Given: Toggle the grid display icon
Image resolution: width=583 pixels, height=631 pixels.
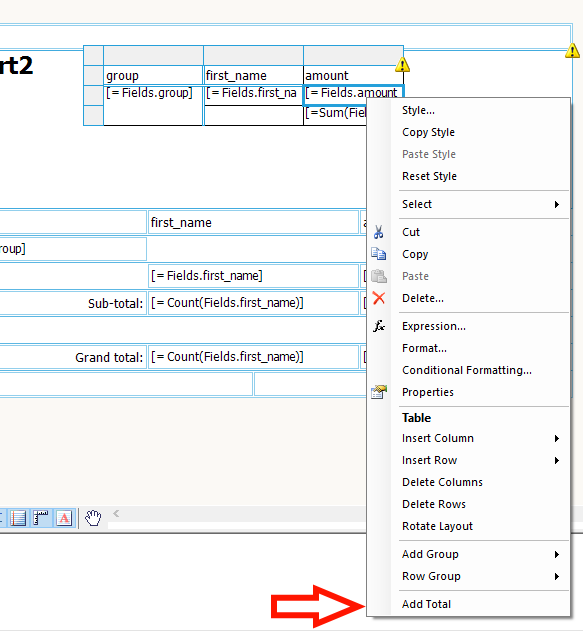Looking at the screenshot, I should [19, 518].
